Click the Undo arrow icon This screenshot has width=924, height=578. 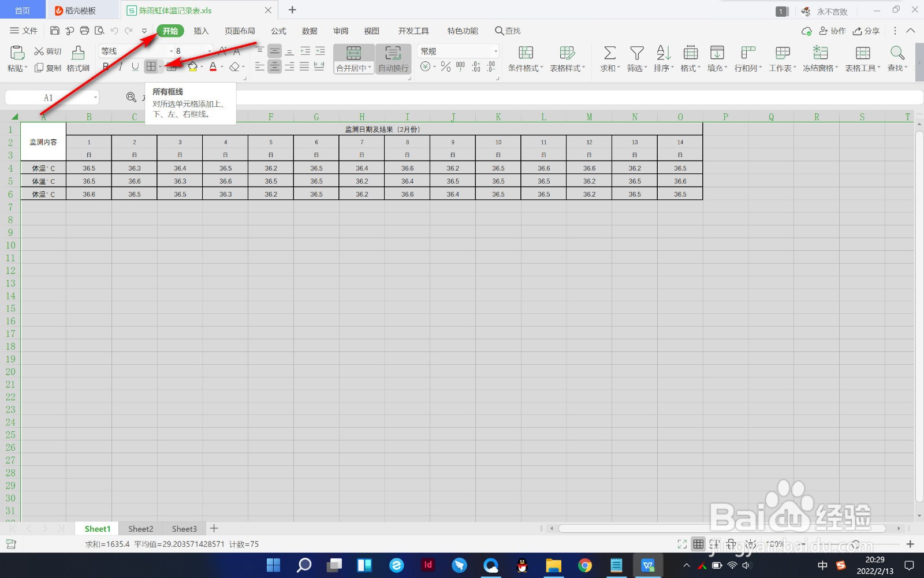tap(114, 31)
